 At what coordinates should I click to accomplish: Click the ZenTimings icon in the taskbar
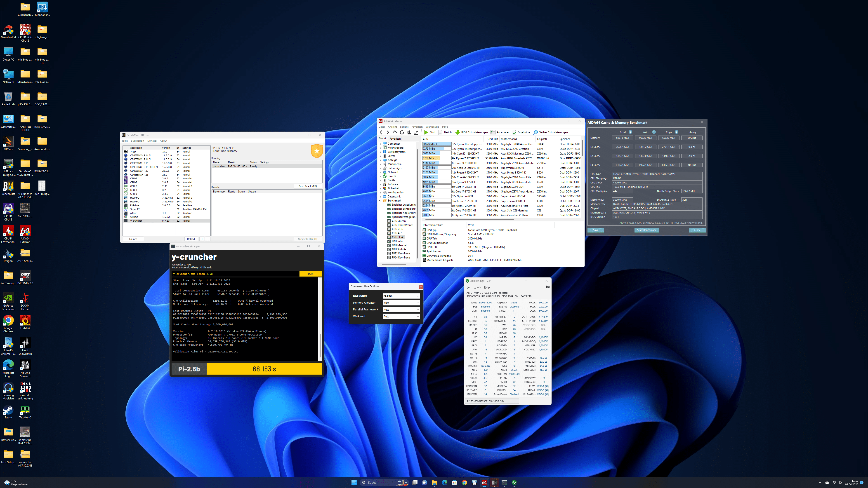coord(514,483)
